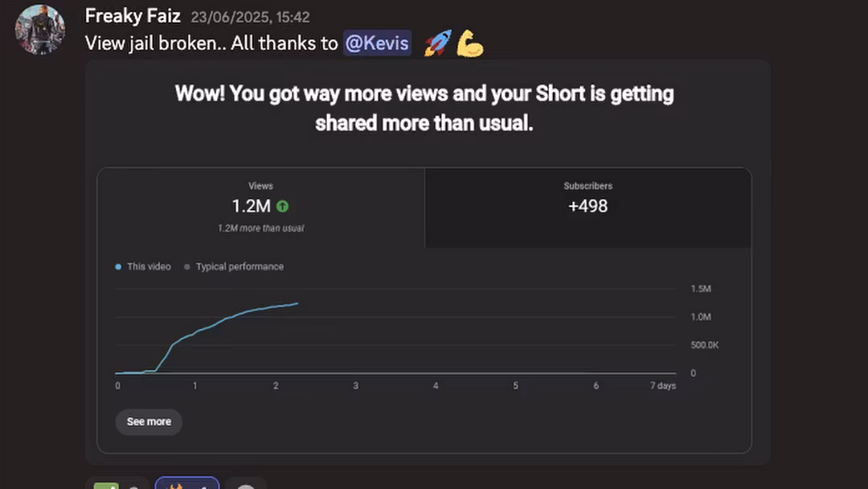Click the end of the blue views line
The width and height of the screenshot is (868, 489).
[297, 303]
